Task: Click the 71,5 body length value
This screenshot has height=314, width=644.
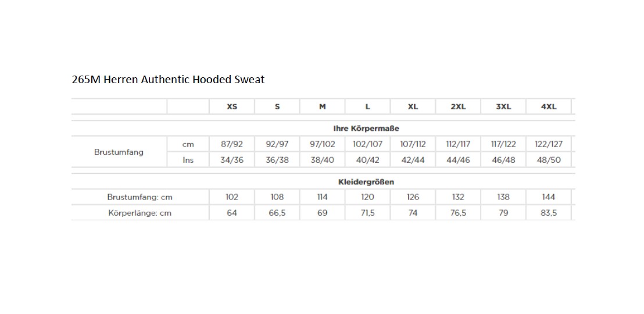Action: click(x=367, y=213)
